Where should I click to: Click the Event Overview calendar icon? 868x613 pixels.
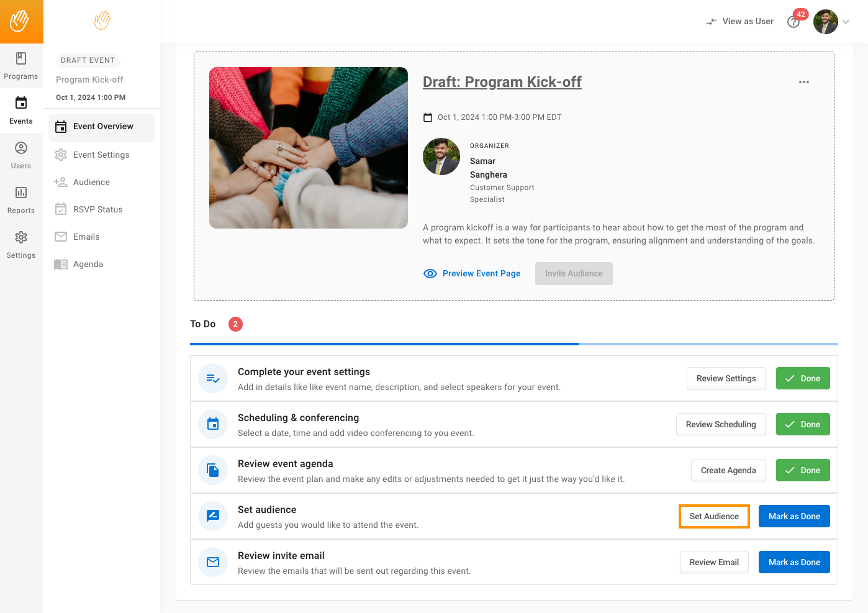click(61, 127)
